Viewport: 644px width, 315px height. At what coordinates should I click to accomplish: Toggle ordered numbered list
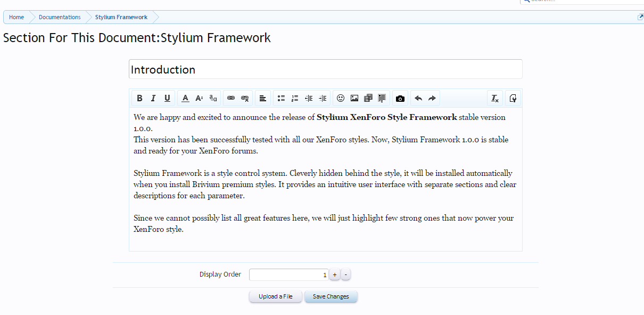(x=295, y=98)
